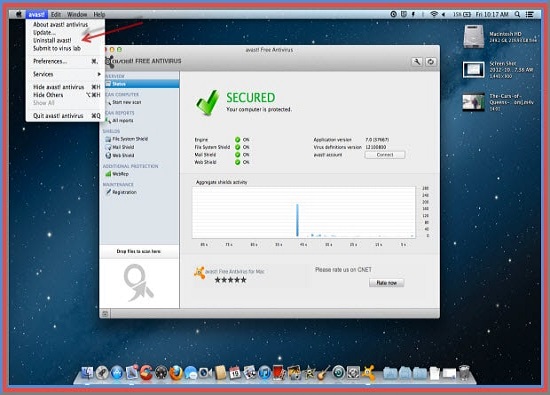
Task: Click the Macintosh HD desktop icon
Action: [474, 36]
